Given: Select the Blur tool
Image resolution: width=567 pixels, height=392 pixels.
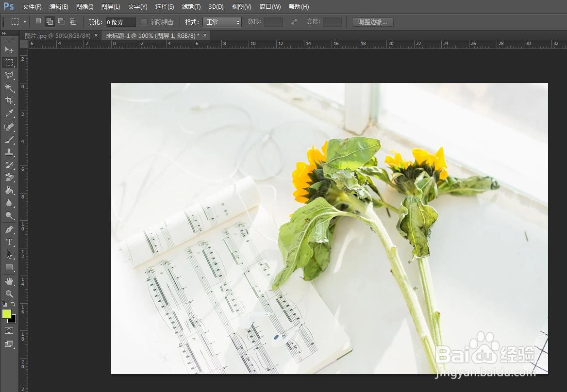Looking at the screenshot, I should pos(9,203).
